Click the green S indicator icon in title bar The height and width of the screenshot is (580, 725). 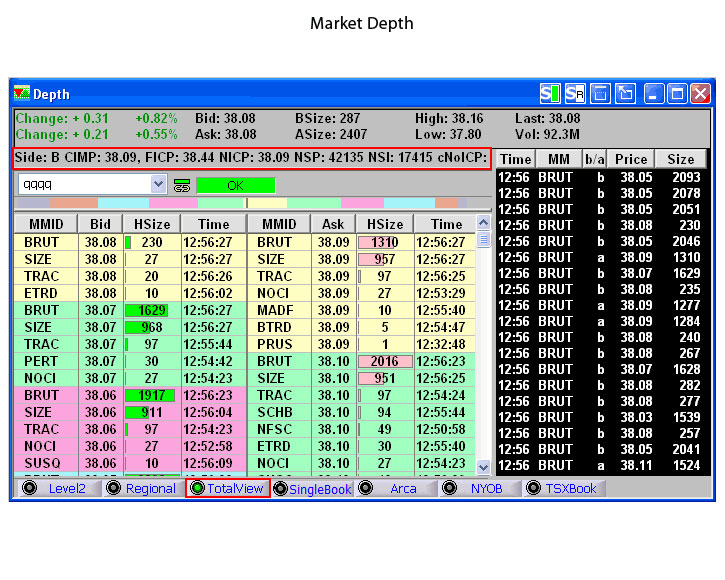click(x=549, y=94)
